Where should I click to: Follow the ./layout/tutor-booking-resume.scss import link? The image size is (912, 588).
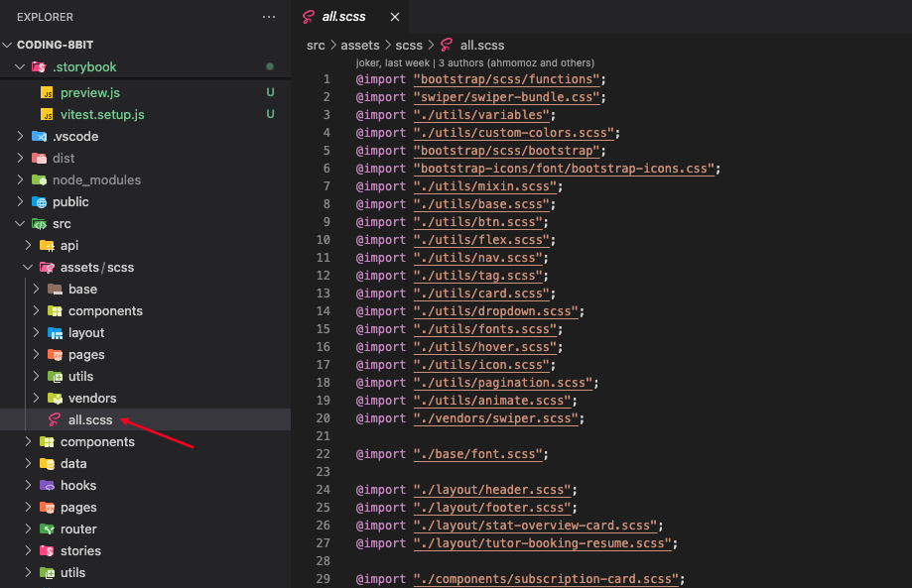pyautogui.click(x=542, y=543)
